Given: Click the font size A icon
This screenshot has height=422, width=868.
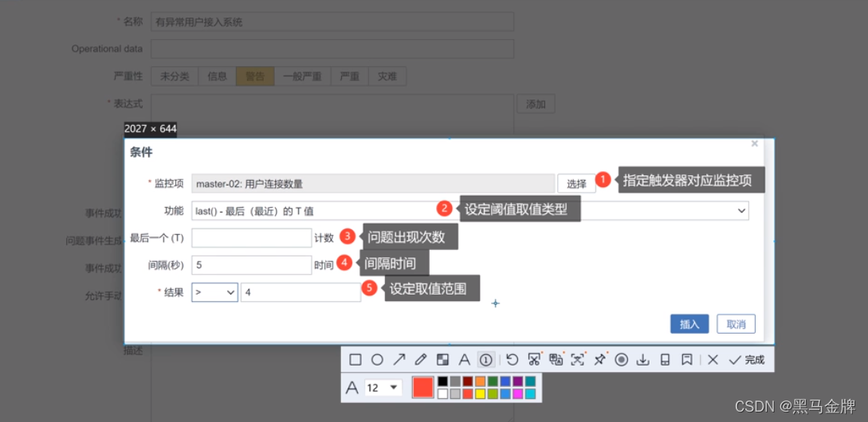Looking at the screenshot, I should [x=352, y=388].
